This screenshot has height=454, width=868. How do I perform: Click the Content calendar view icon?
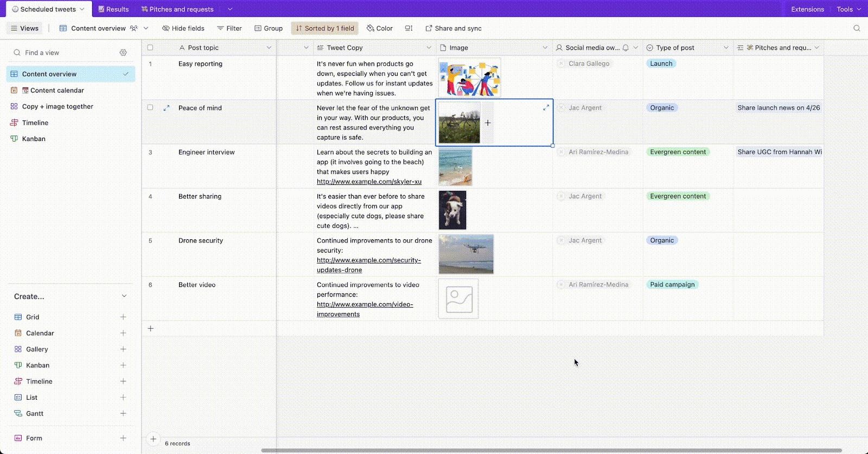14,90
